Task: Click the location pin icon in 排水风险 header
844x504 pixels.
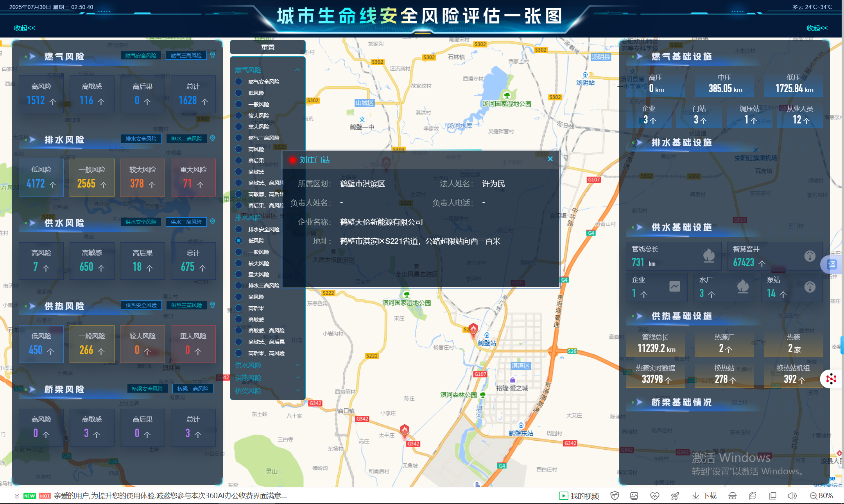Action: click(213, 138)
